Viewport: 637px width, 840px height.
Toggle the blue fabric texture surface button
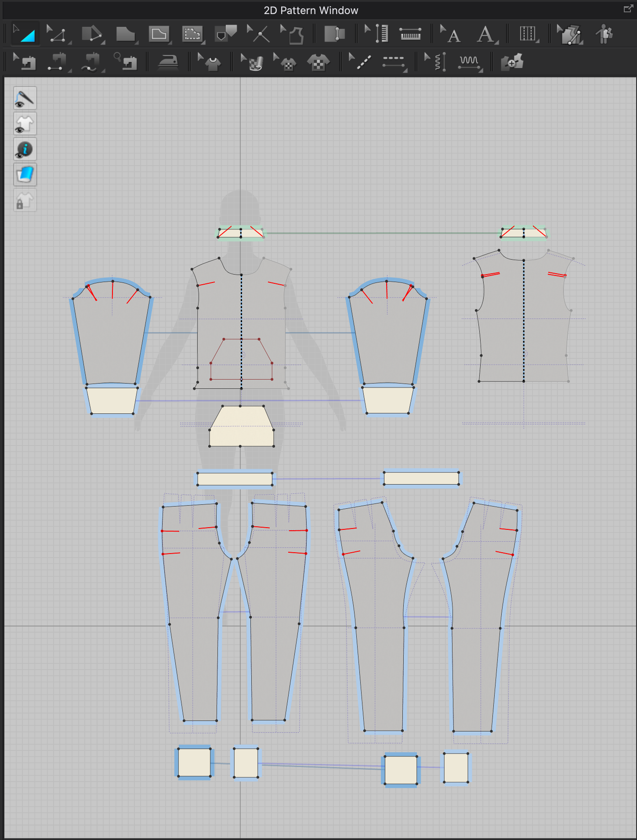[x=25, y=175]
